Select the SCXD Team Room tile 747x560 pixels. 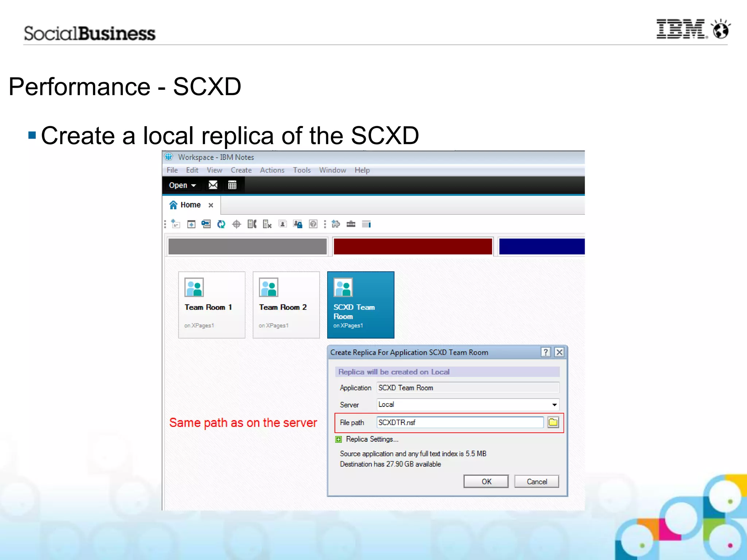pos(360,305)
